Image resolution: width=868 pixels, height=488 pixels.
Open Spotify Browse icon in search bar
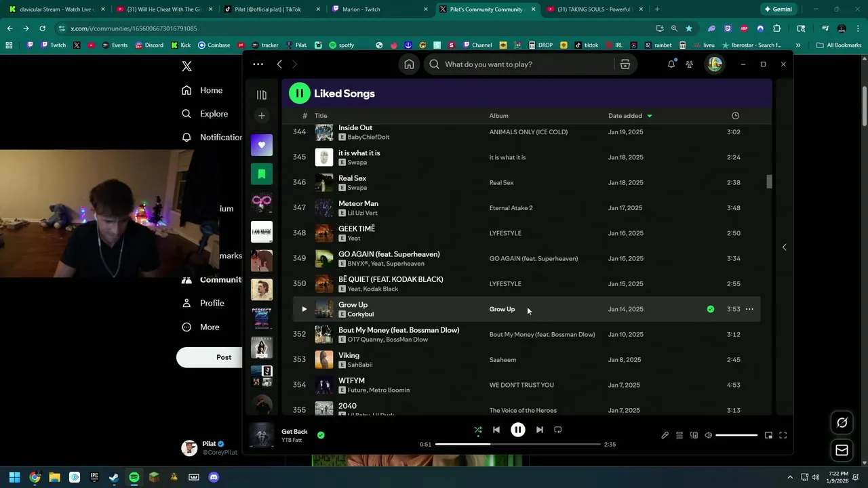click(x=625, y=64)
